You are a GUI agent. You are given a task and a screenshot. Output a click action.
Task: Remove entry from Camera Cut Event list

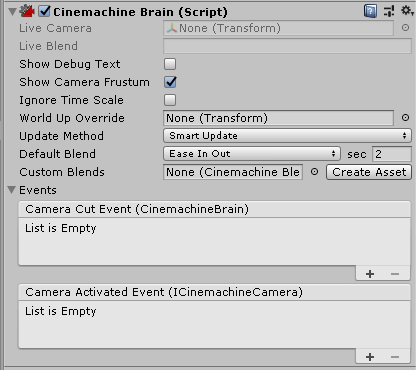(395, 274)
